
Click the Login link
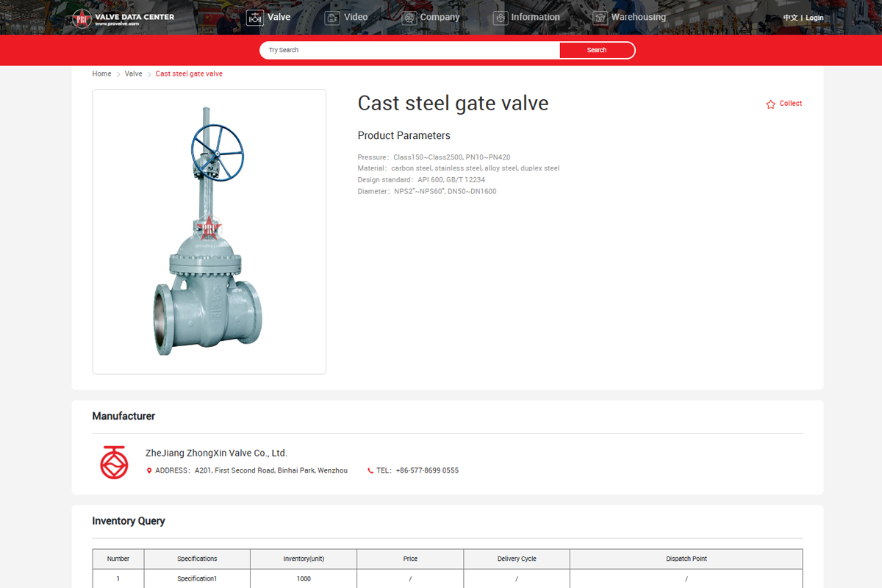814,18
